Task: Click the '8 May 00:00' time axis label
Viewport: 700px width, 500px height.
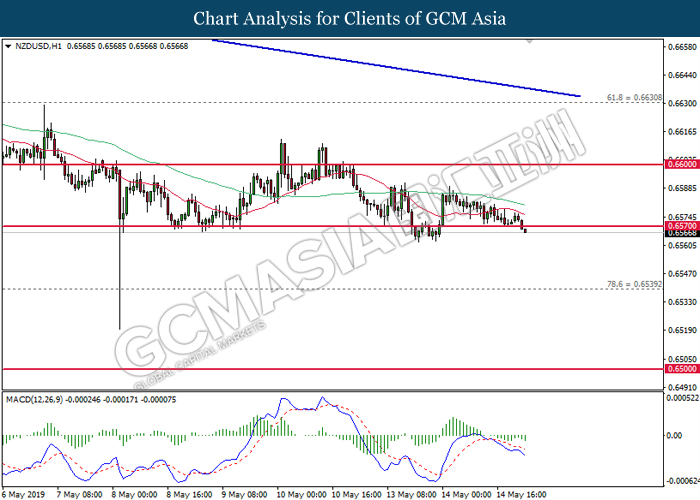Action: pyautogui.click(x=134, y=494)
